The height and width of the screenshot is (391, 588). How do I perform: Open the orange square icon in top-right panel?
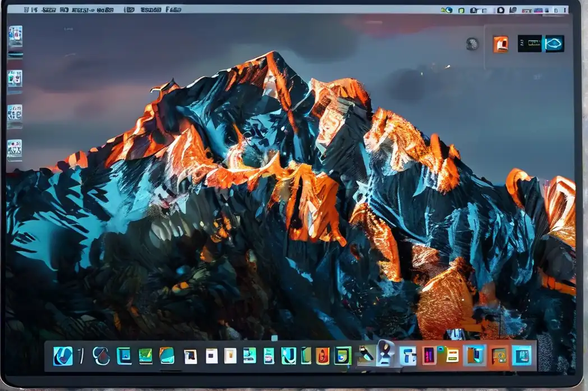[500, 44]
